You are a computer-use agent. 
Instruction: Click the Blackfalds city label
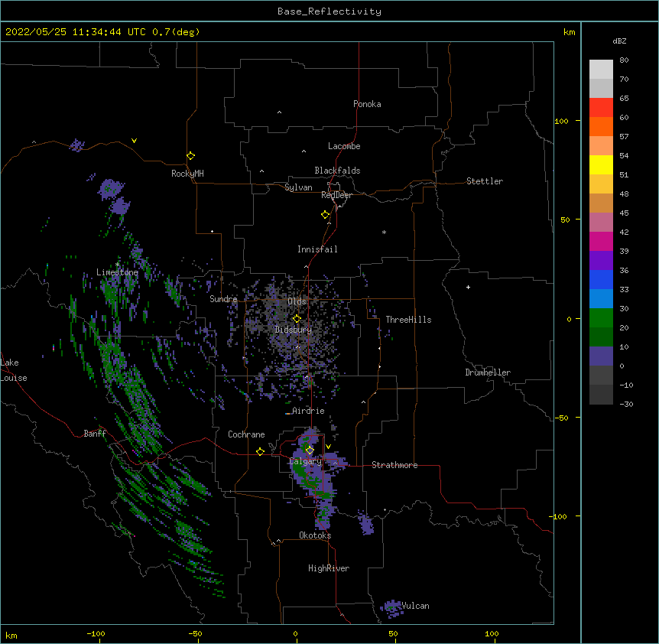(337, 171)
